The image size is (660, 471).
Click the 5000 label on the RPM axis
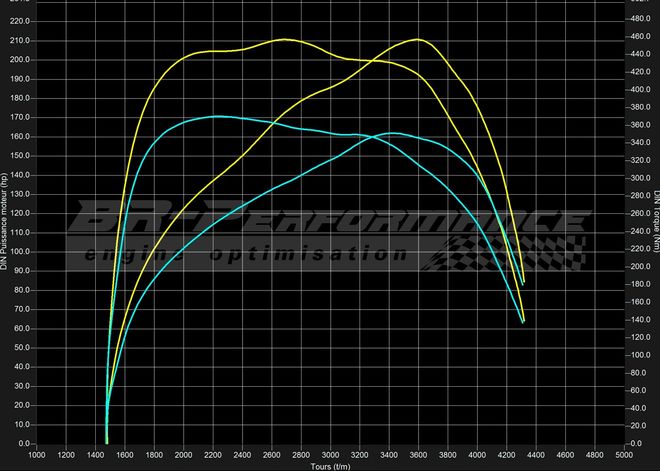[x=624, y=455]
